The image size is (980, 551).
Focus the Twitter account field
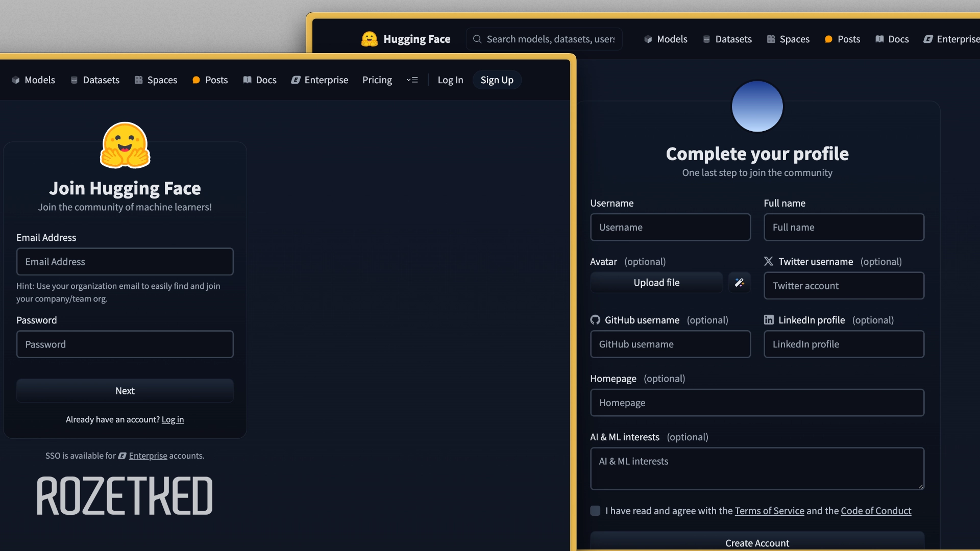(x=844, y=286)
